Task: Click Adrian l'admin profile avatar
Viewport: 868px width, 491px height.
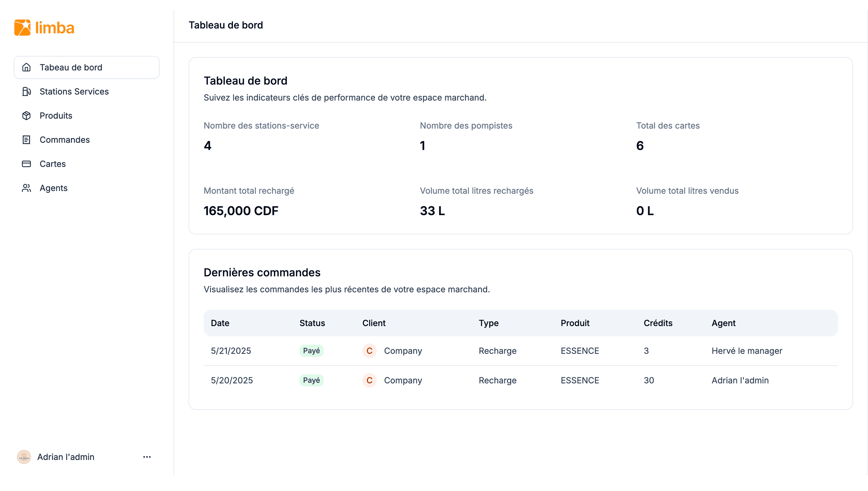Action: [x=24, y=457]
